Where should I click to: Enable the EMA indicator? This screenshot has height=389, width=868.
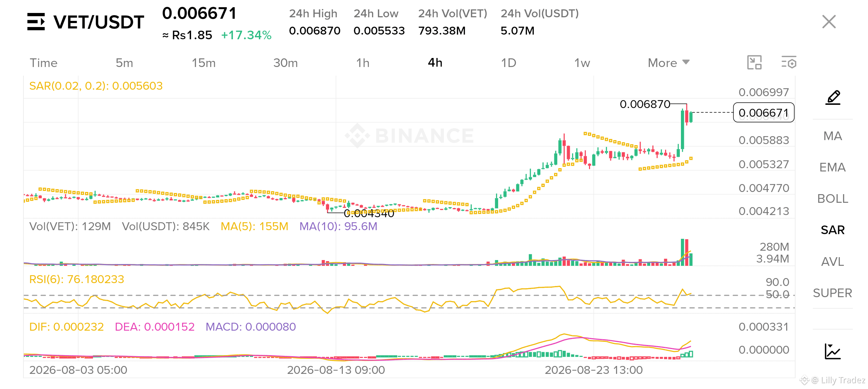click(833, 167)
